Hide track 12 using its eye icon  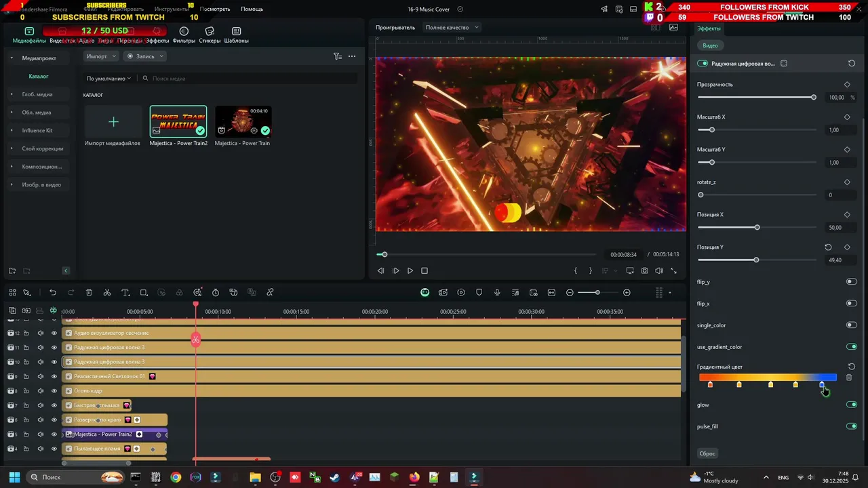point(54,333)
